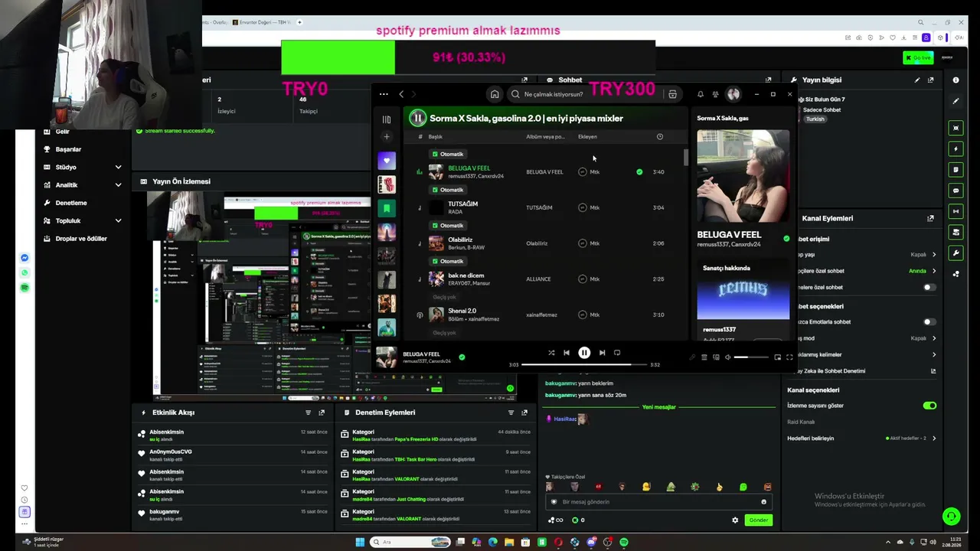980x551 pixels.
Task: Mute Spotify using the speaker icon
Action: pyautogui.click(x=727, y=357)
